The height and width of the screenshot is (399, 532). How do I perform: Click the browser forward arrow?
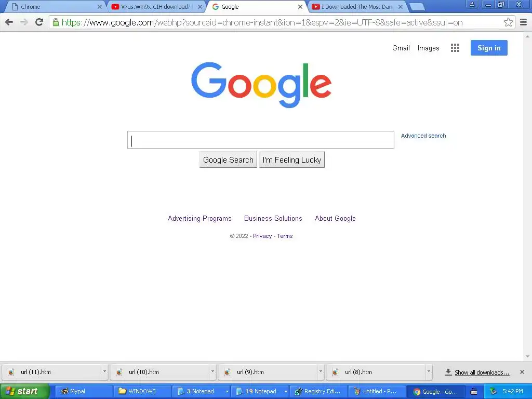click(x=24, y=22)
